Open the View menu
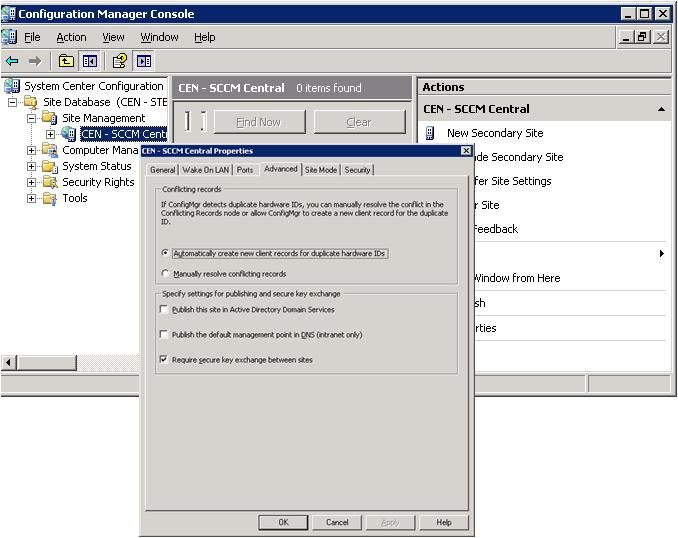This screenshot has height=538, width=678. (113, 38)
